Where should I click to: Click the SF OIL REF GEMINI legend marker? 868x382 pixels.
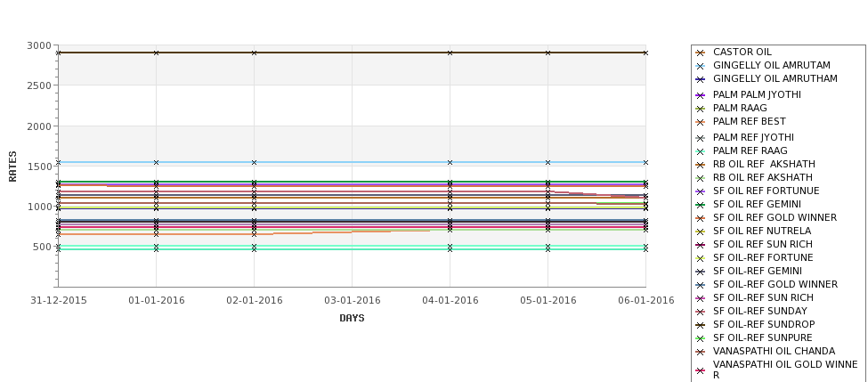pos(700,204)
